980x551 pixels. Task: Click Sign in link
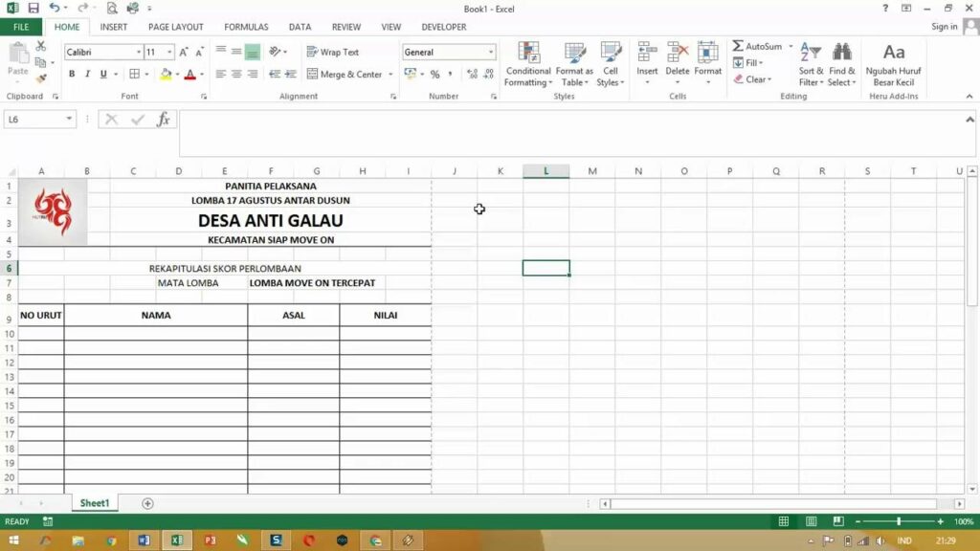point(944,26)
